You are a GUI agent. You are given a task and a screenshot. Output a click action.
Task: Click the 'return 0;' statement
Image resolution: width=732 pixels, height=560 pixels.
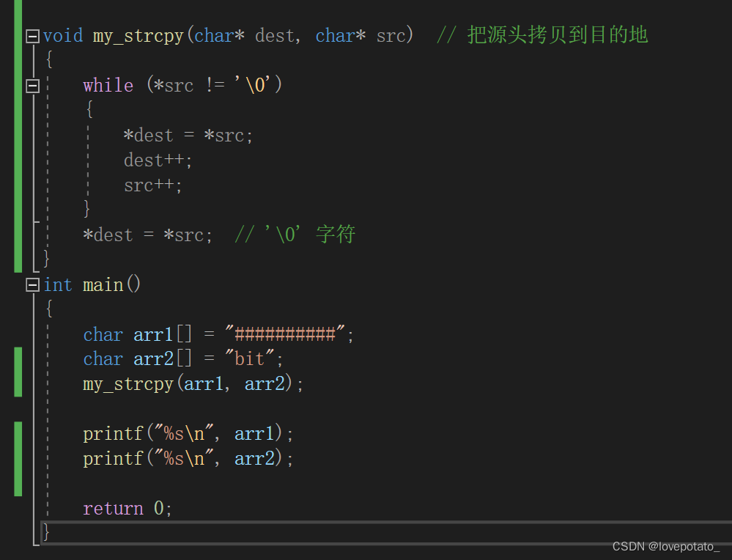click(x=127, y=508)
